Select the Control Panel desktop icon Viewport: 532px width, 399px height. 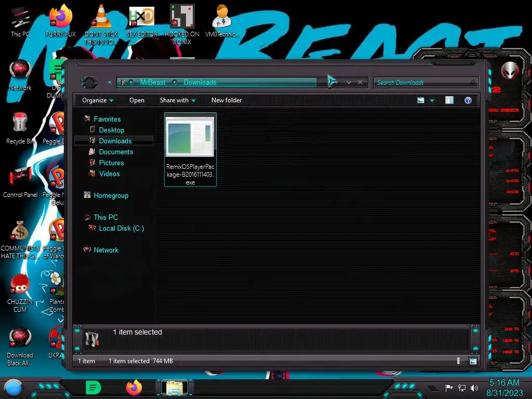(x=20, y=182)
